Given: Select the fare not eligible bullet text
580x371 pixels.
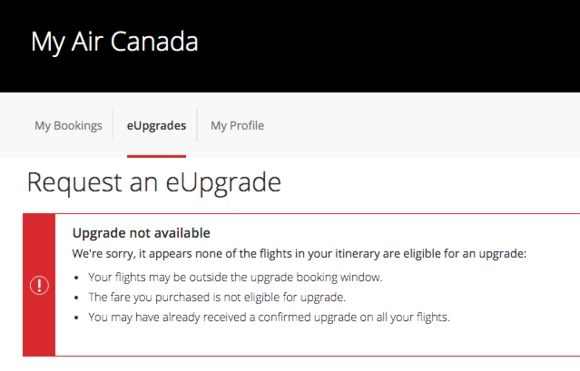Looking at the screenshot, I should 217,297.
